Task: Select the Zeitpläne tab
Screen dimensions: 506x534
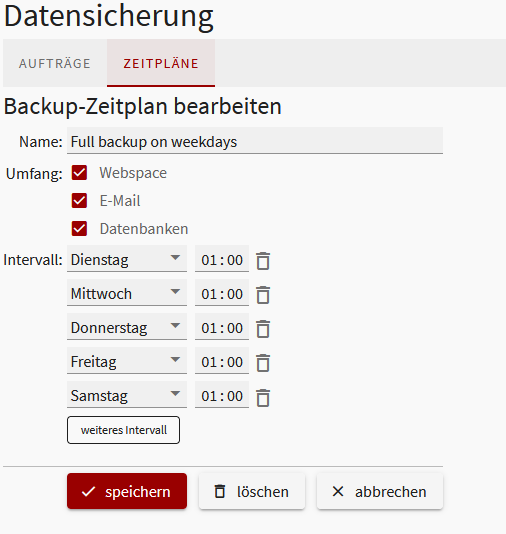Action: [x=161, y=63]
